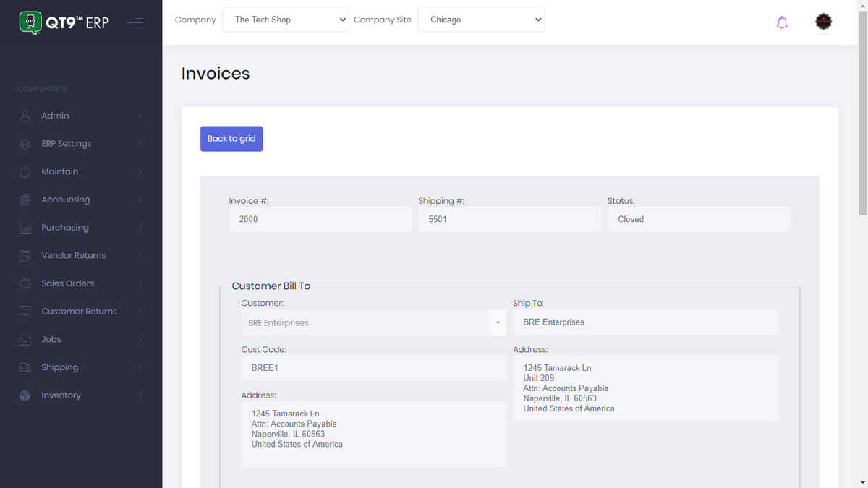The height and width of the screenshot is (488, 868).
Task: Click the Inventory icon
Action: tap(24, 395)
